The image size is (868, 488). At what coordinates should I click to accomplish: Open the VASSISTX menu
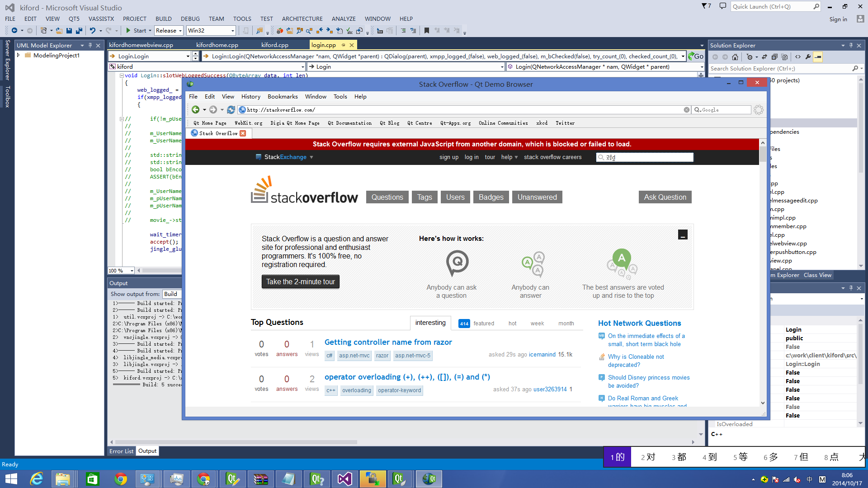pos(101,19)
